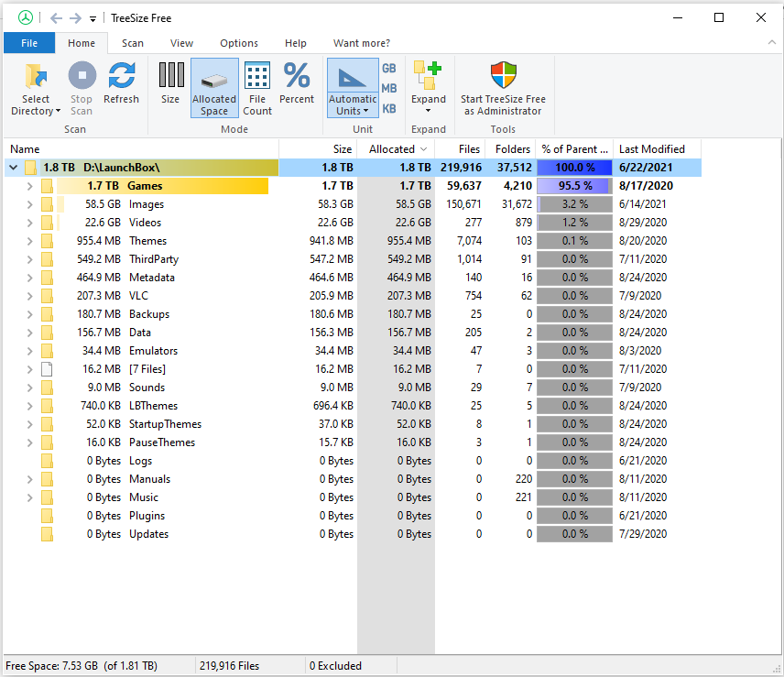Click the PauseThemes folder icon

[x=47, y=442]
